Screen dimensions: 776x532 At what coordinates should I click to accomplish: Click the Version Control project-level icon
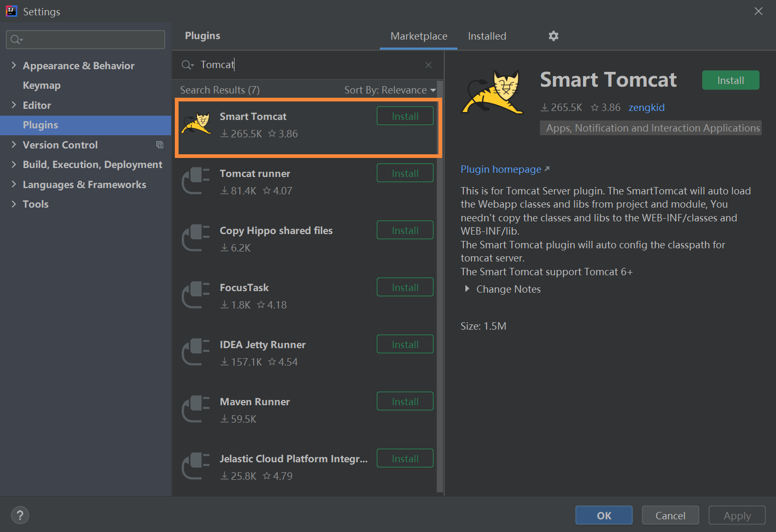[160, 145]
